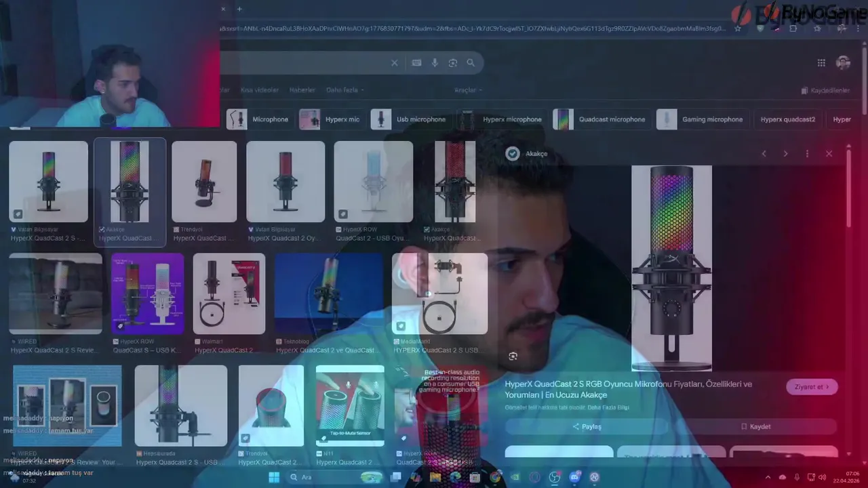This screenshot has height=488, width=868.
Task: Open the Windows Start menu
Action: 274,477
